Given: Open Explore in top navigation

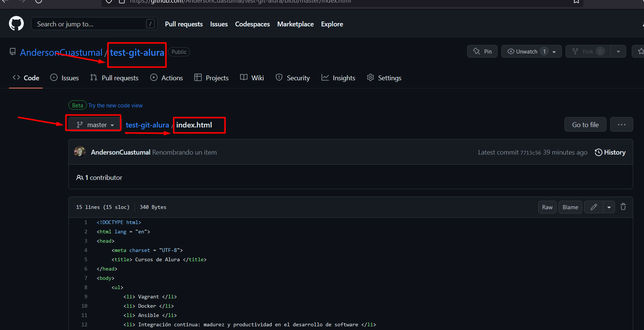Looking at the screenshot, I should 332,24.
